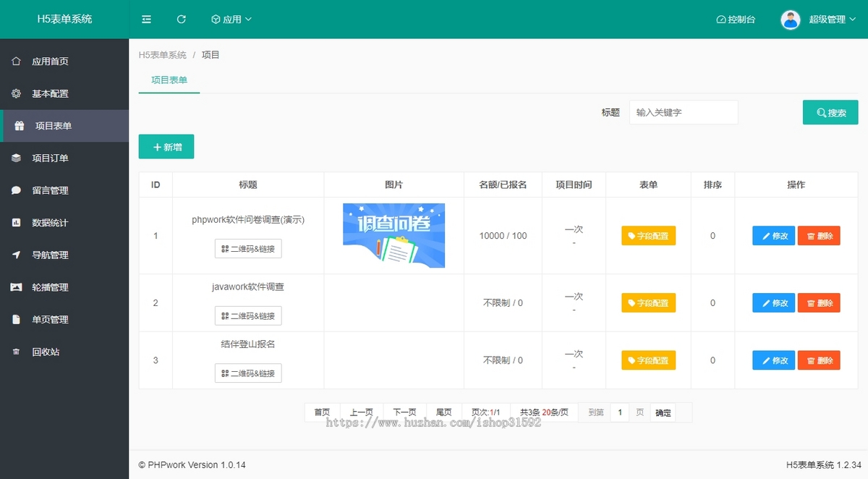Open 留言管理 from the sidebar
The width and height of the screenshot is (868, 479).
click(x=50, y=190)
